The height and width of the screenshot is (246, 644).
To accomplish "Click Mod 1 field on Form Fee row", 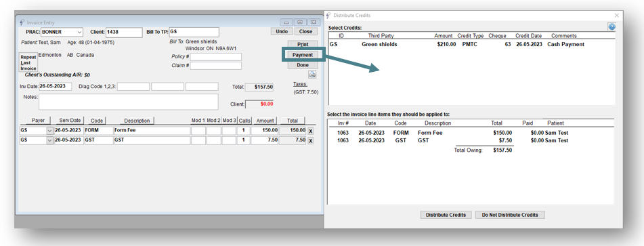I will click(x=198, y=131).
